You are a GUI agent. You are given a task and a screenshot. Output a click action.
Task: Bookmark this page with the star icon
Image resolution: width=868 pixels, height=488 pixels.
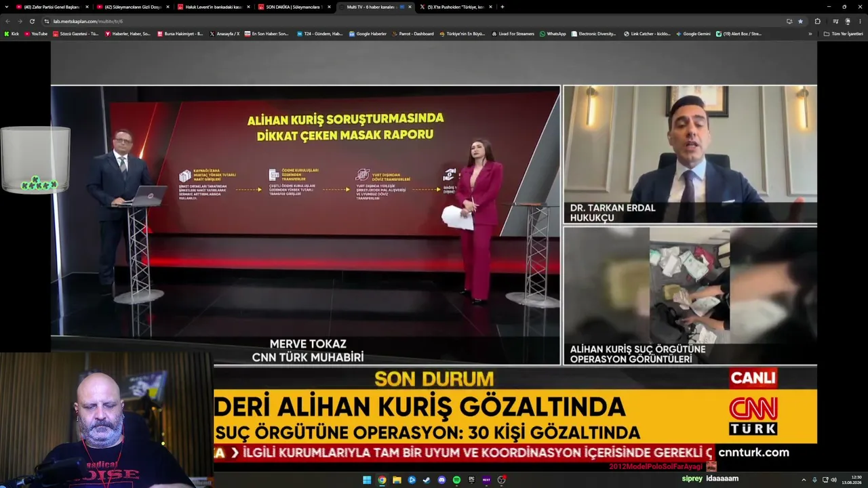tap(800, 21)
